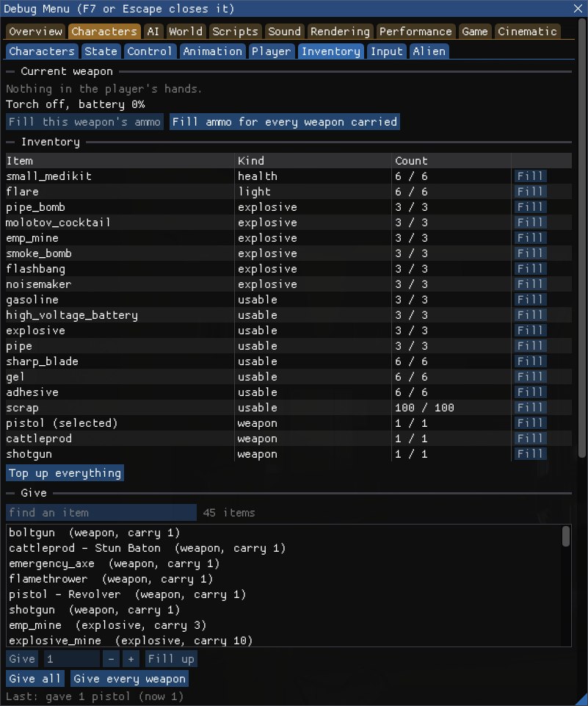Fill the high_voltage_battery row
The height and width of the screenshot is (706, 588).
point(531,315)
